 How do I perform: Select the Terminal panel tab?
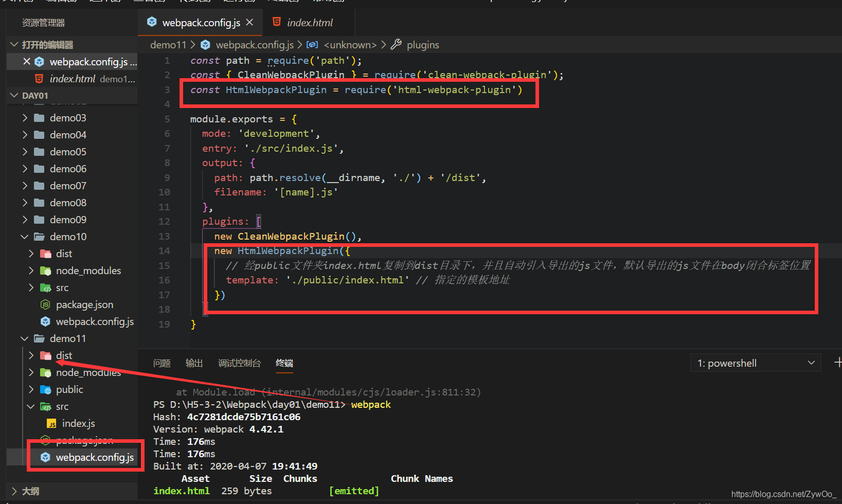coord(284,363)
